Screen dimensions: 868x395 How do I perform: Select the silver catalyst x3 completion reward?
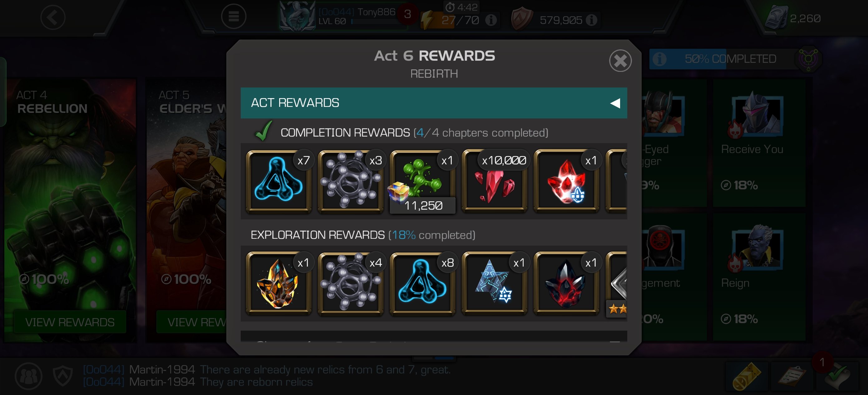[350, 182]
